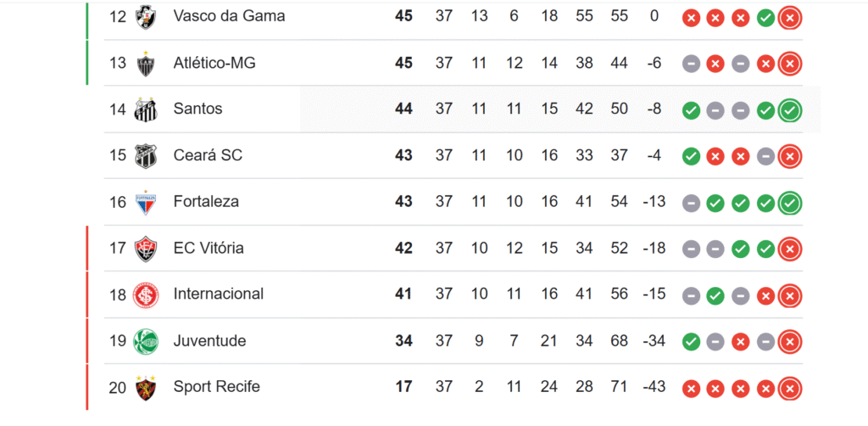
Task: Click Sport Recife's latest loss indicator
Action: (x=790, y=389)
